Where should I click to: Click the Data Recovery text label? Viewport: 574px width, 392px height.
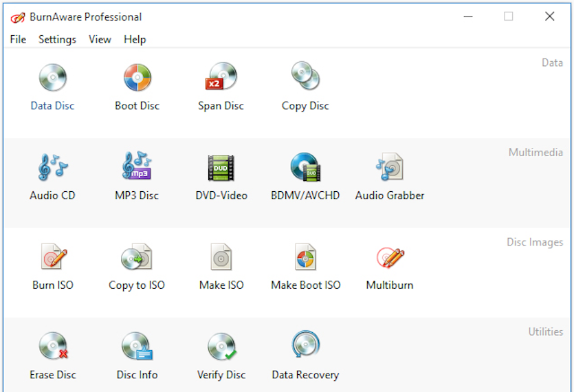(306, 375)
